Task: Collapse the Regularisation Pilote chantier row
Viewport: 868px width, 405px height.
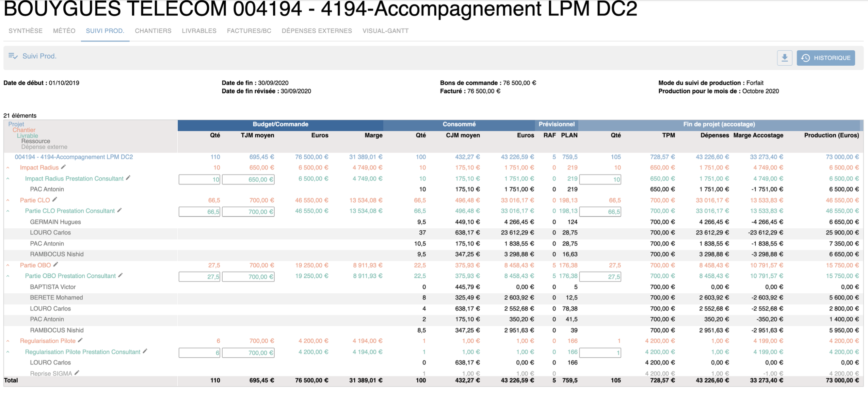Action: coord(8,341)
